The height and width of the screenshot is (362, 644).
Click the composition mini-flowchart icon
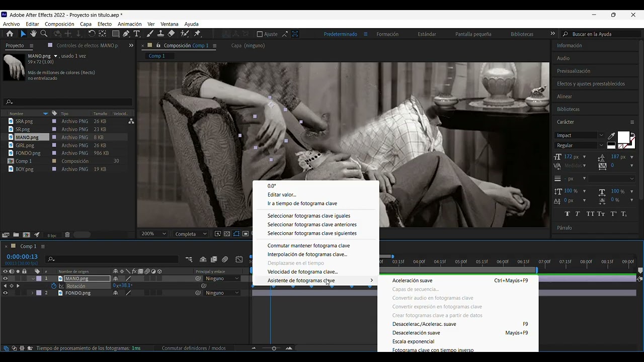pyautogui.click(x=189, y=259)
